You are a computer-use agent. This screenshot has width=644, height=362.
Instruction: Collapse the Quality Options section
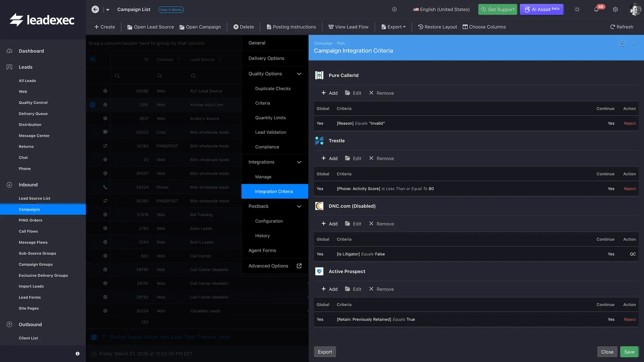(x=299, y=74)
